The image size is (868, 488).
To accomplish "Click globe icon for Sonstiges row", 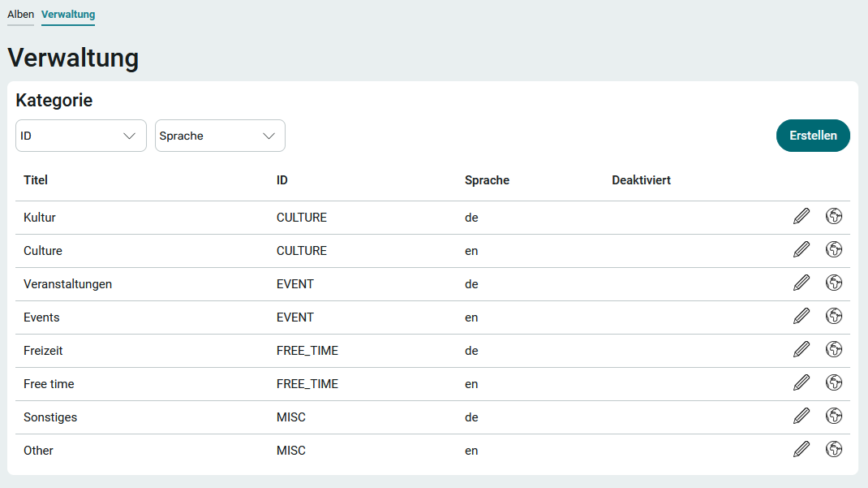I will pos(834,417).
